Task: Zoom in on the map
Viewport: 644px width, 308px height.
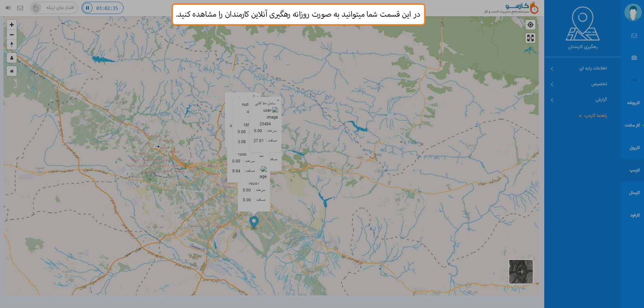Action: [x=12, y=25]
